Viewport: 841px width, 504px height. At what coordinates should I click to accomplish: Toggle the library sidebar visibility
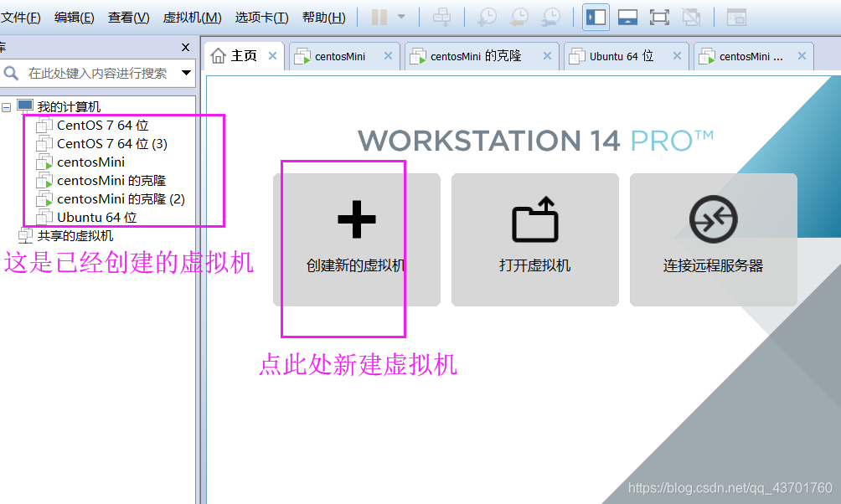[x=595, y=17]
